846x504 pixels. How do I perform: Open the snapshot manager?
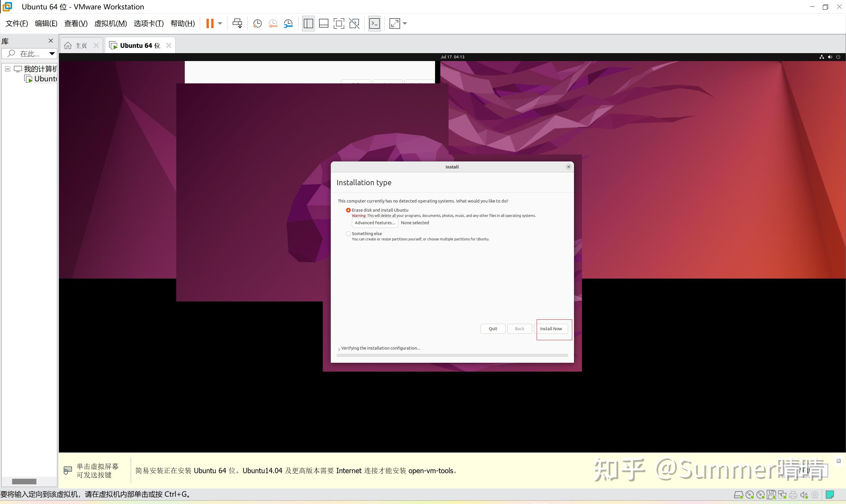click(x=288, y=23)
